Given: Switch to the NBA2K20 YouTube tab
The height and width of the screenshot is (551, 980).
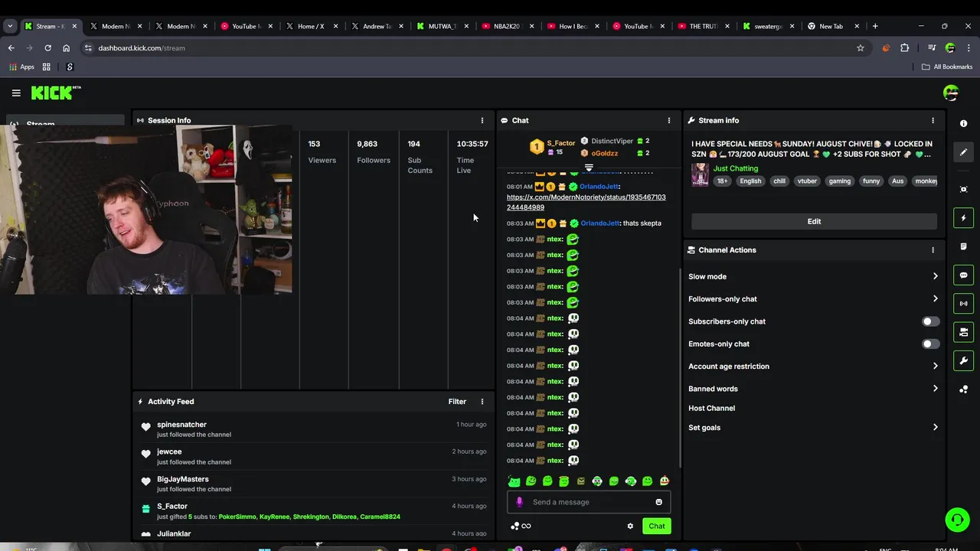Looking at the screenshot, I should point(507,26).
